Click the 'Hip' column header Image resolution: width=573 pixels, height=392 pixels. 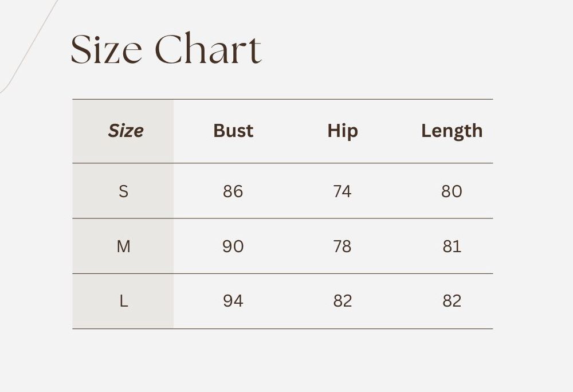(343, 131)
